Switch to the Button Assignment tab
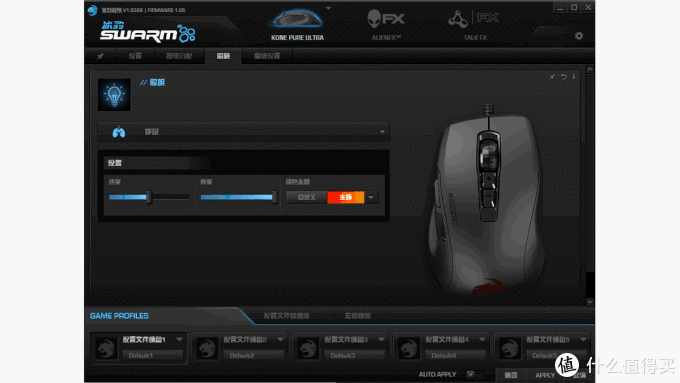 pyautogui.click(x=179, y=56)
